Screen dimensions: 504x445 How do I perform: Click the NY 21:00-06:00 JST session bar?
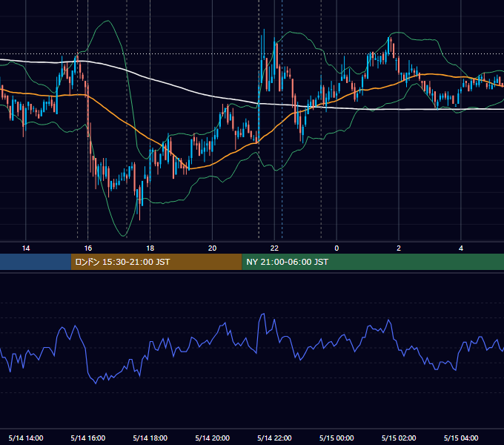click(x=373, y=262)
